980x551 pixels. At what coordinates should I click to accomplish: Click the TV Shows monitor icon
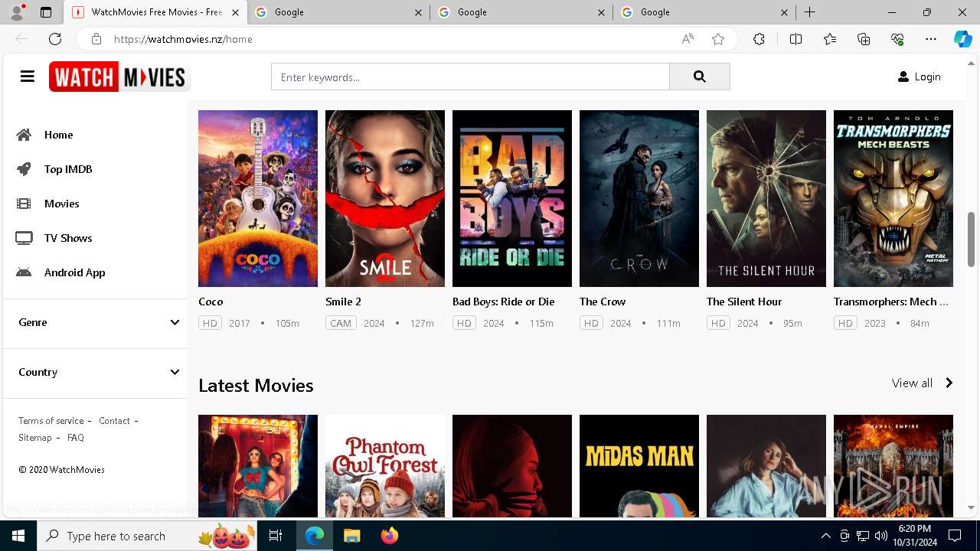coord(24,238)
